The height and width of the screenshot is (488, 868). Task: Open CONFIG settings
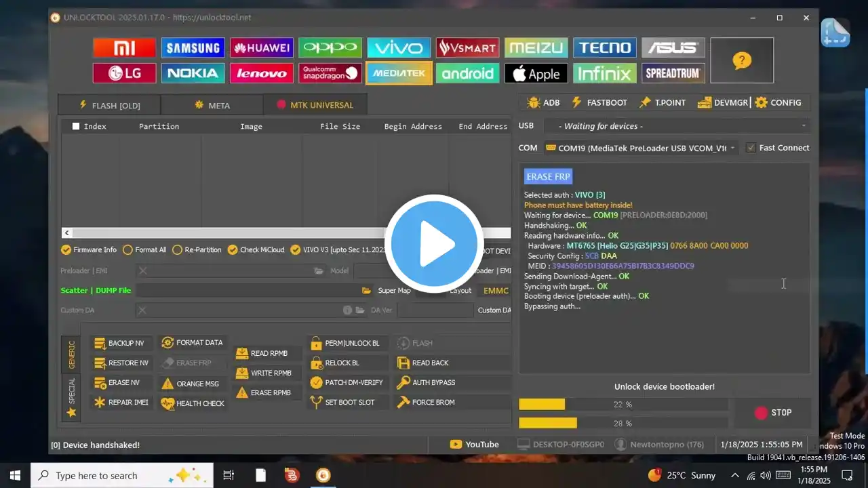click(778, 102)
